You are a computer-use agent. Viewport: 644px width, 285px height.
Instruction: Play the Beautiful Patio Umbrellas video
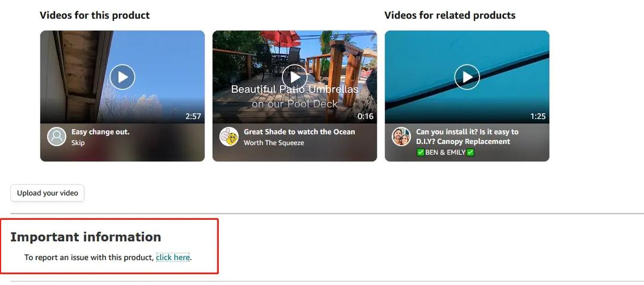tap(294, 77)
